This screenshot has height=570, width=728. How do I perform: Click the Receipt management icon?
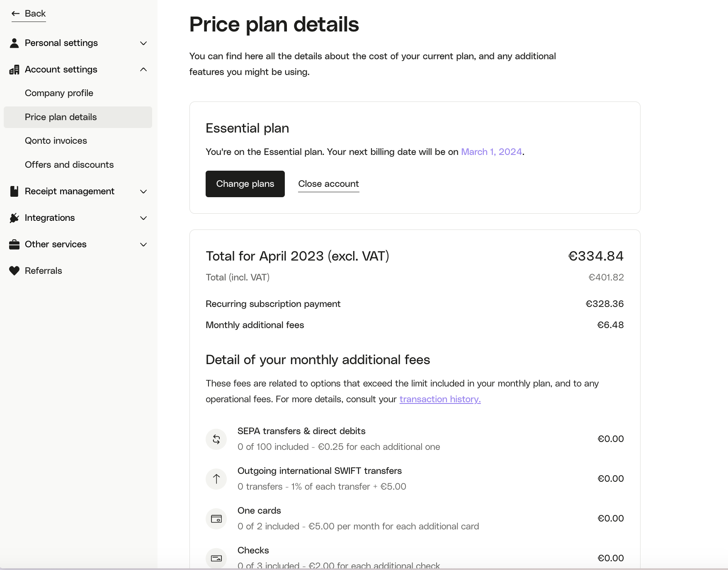(14, 191)
